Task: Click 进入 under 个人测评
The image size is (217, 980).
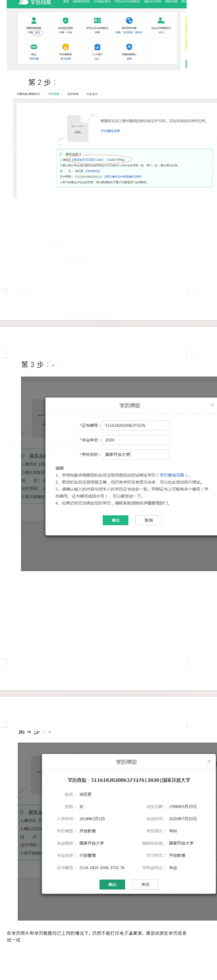Action: click(97, 59)
